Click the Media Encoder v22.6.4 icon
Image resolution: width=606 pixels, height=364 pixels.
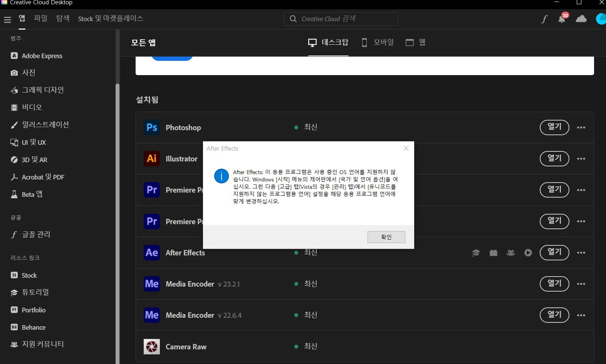pyautogui.click(x=152, y=315)
